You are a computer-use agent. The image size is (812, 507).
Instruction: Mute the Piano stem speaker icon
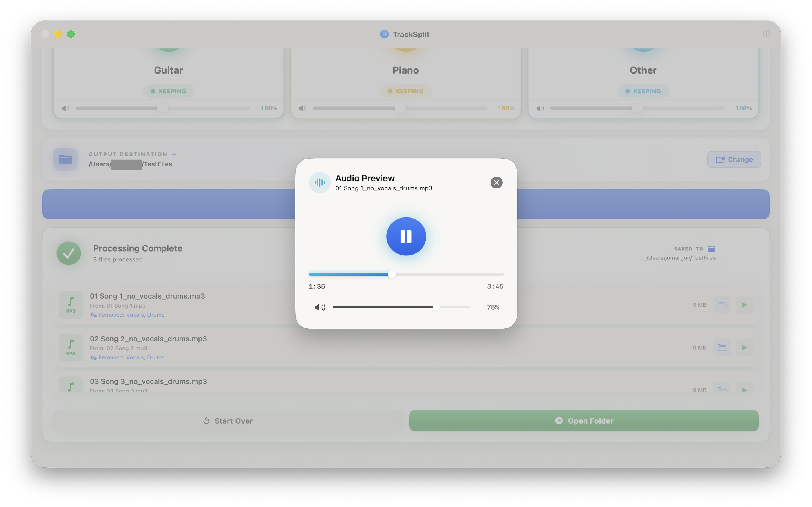(x=303, y=108)
